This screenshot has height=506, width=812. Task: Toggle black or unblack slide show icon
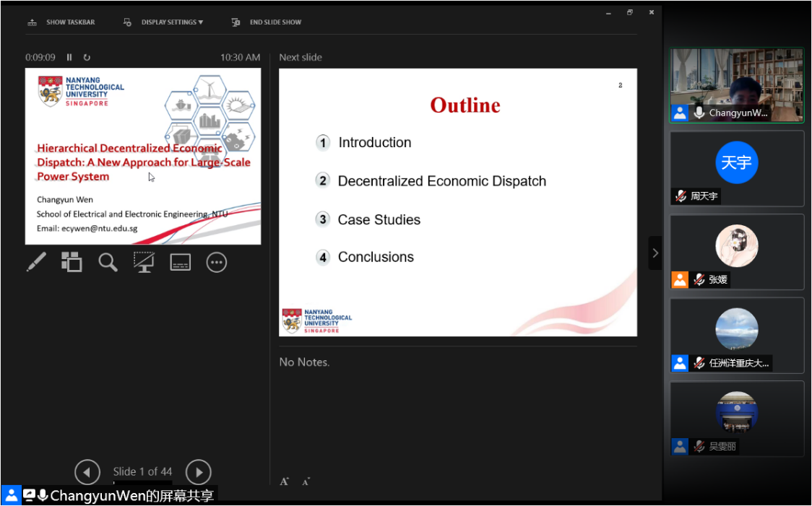coord(144,262)
